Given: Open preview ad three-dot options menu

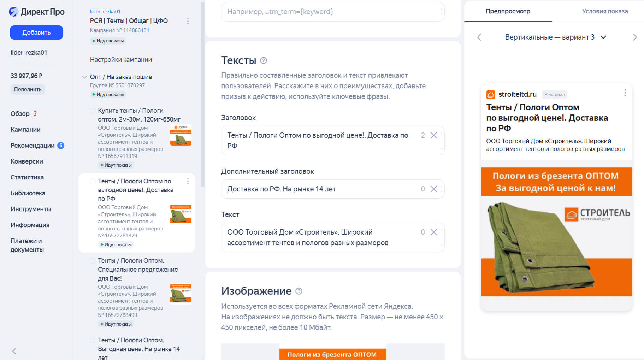Looking at the screenshot, I should coord(625,93).
